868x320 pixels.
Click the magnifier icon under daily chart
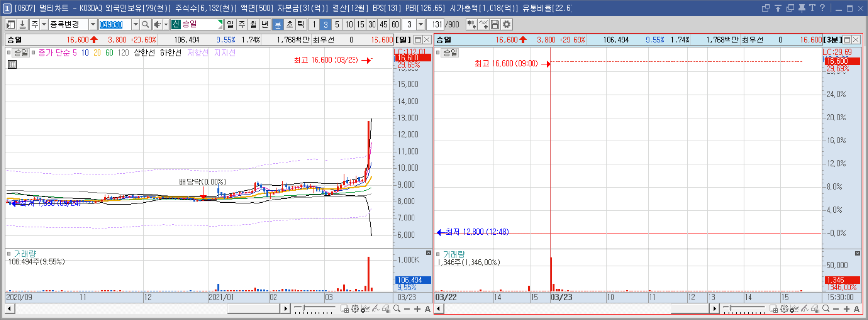pos(397,309)
